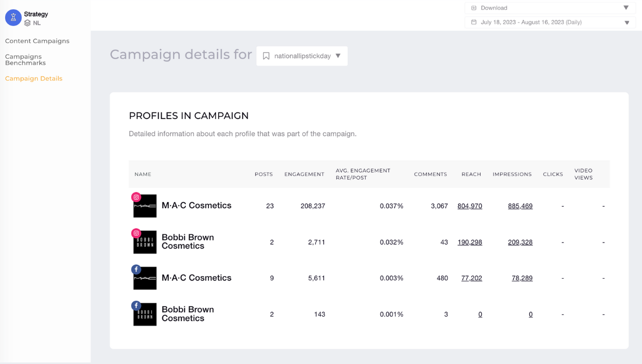Click Facebook badge on Bobbi Brown Cosmetics

136,306
